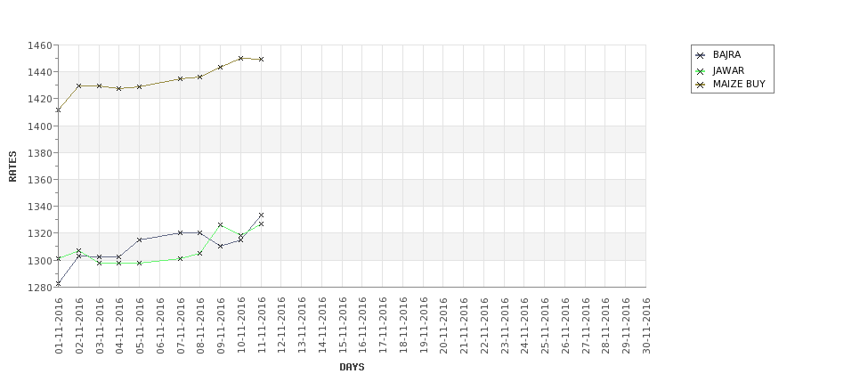Viewport: 868px width, 382px height.
Task: Pick the MAIZE BUY point on 07-11-2016
Action: point(180,78)
